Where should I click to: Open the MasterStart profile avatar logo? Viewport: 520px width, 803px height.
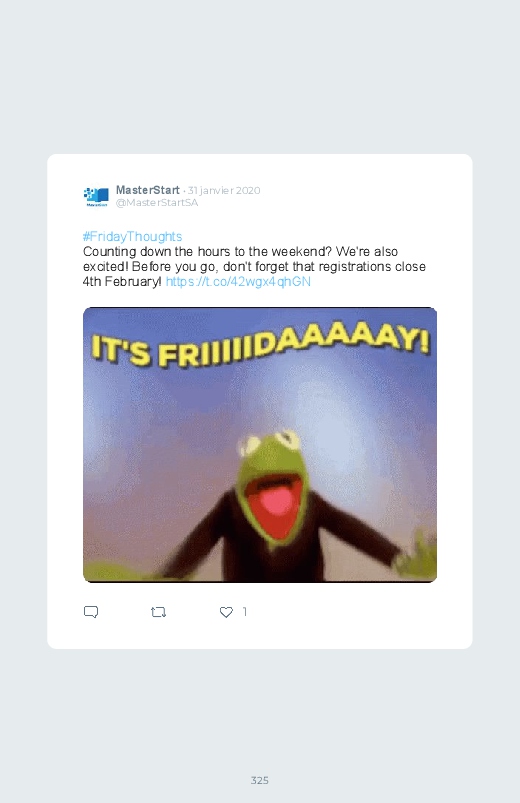pos(96,197)
